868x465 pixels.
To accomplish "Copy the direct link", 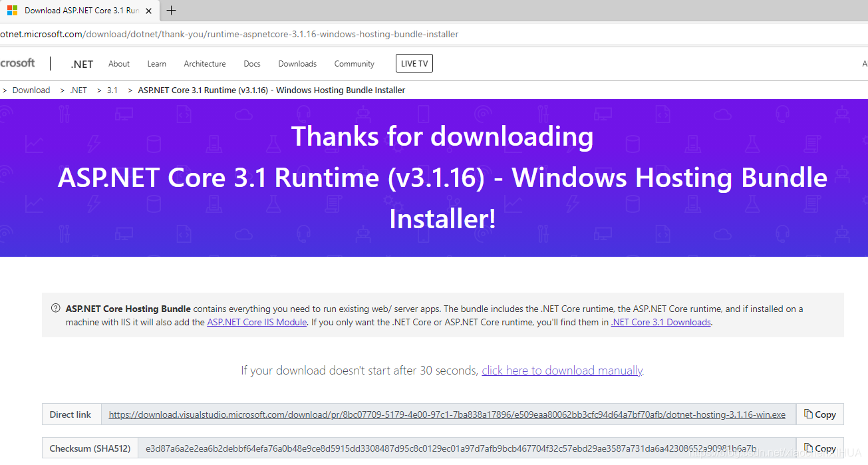I will 819,414.
